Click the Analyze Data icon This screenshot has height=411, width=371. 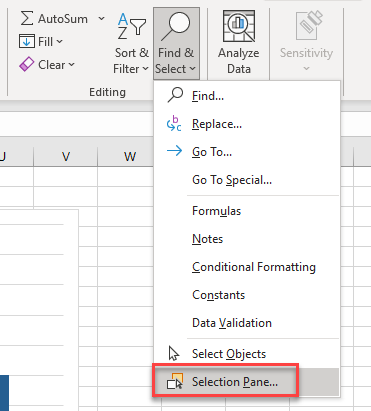click(239, 26)
